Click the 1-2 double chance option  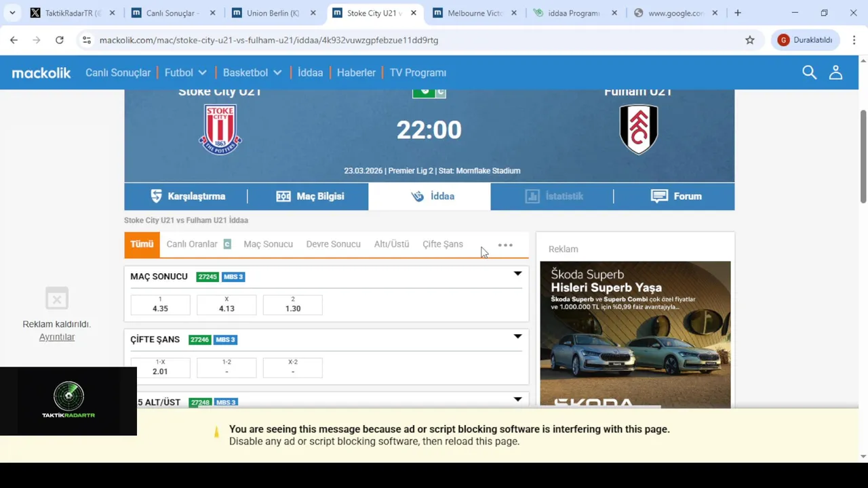pos(226,367)
